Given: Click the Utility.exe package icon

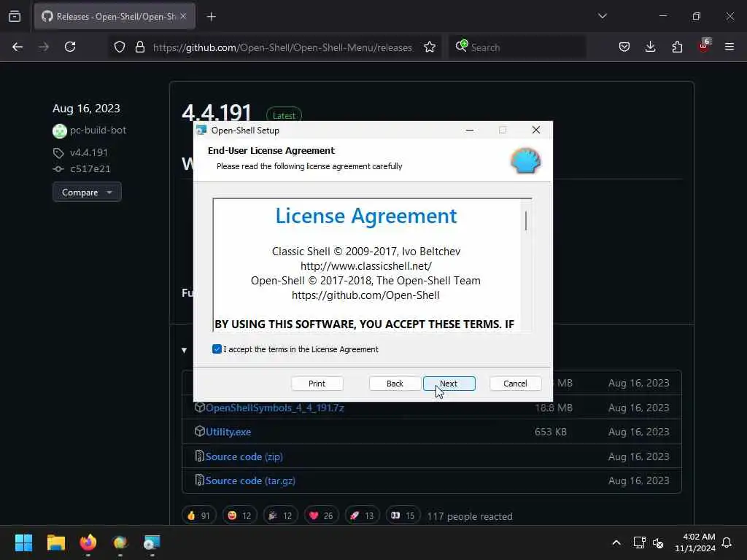Looking at the screenshot, I should click(200, 432).
